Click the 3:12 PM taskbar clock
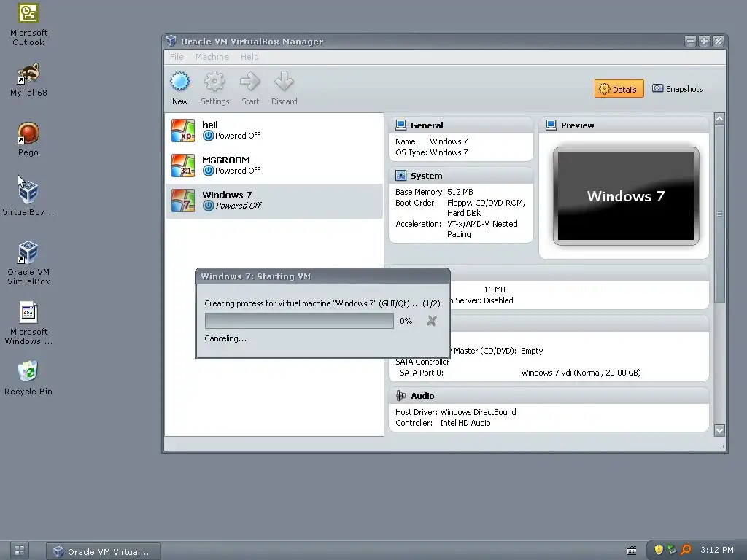This screenshot has width=747, height=560. (716, 550)
